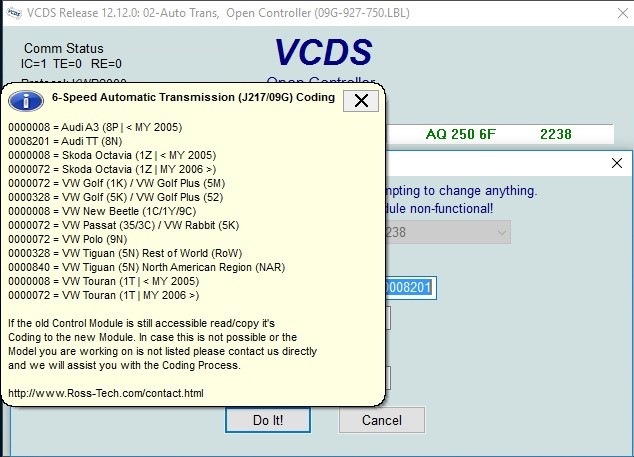Select line 0000072 = VW Polo (9N)
This screenshot has width=634, height=457.
tap(68, 239)
